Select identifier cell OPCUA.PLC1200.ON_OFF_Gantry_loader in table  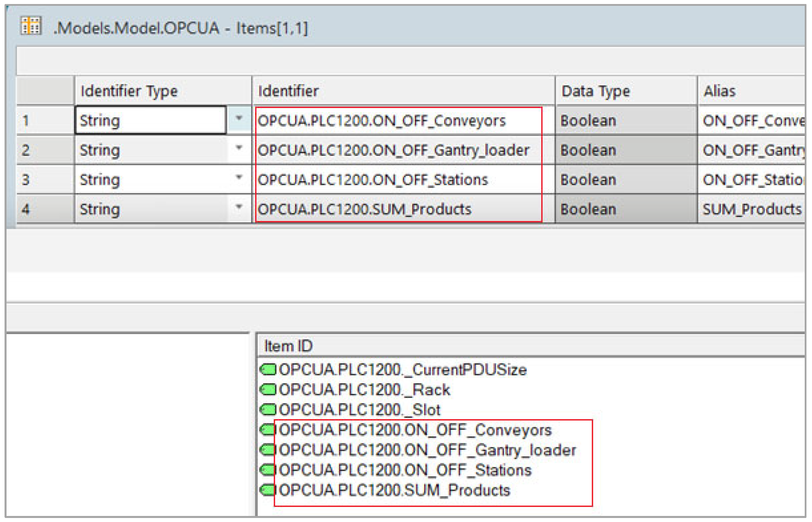click(x=393, y=150)
